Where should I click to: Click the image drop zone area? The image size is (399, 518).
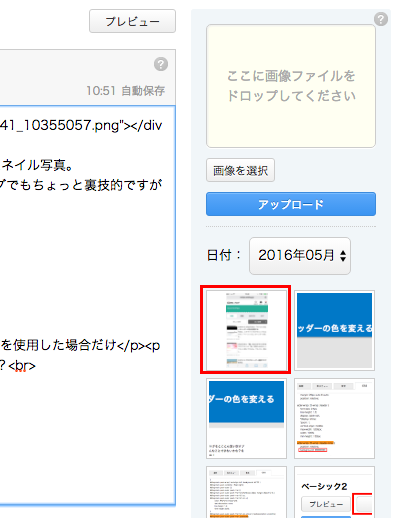[x=291, y=86]
